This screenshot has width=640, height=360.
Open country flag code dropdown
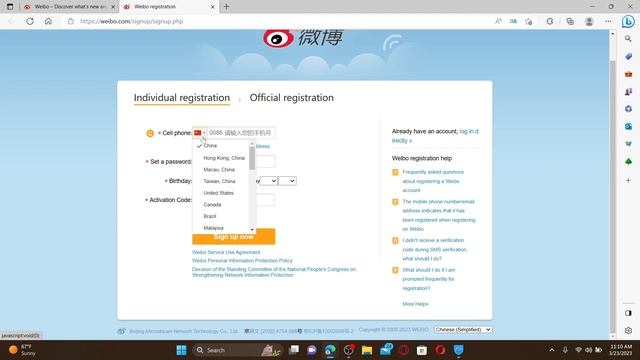(x=200, y=133)
